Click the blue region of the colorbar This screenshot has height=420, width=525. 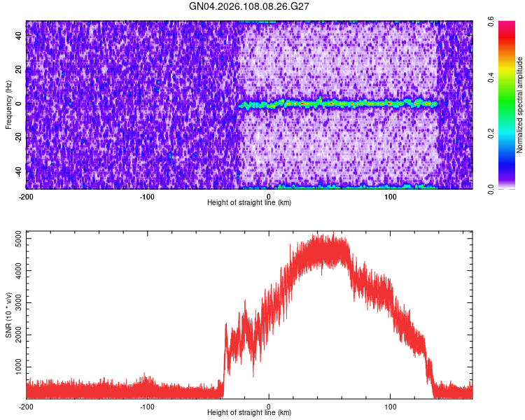pyautogui.click(x=507, y=161)
